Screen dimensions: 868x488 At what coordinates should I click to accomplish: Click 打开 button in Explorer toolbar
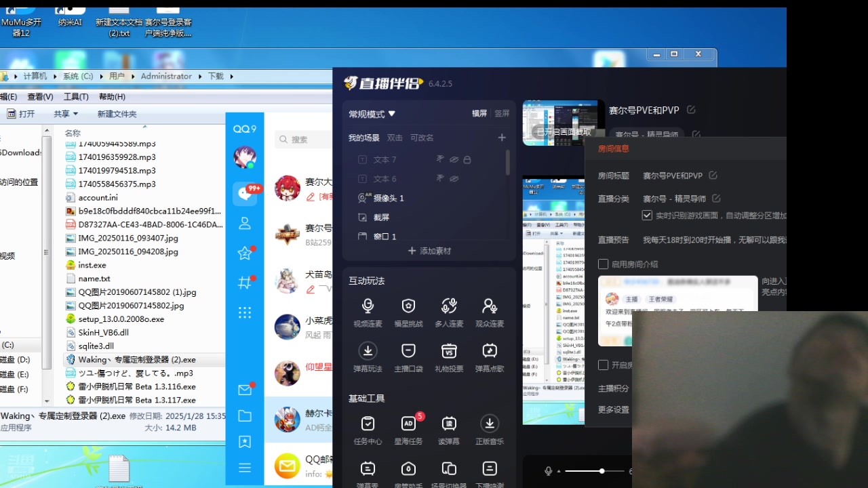[20, 114]
